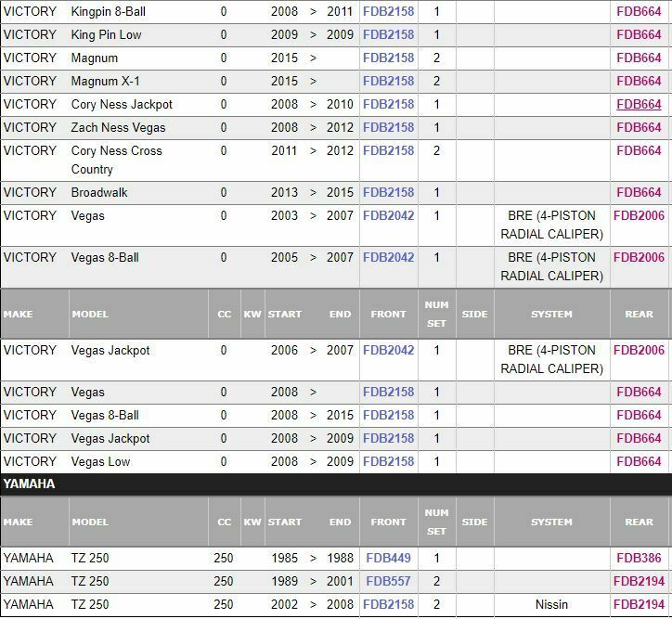Open rear pad FDB2006 for Vegas 8-Ball 2005
672x619 pixels.
tap(639, 257)
